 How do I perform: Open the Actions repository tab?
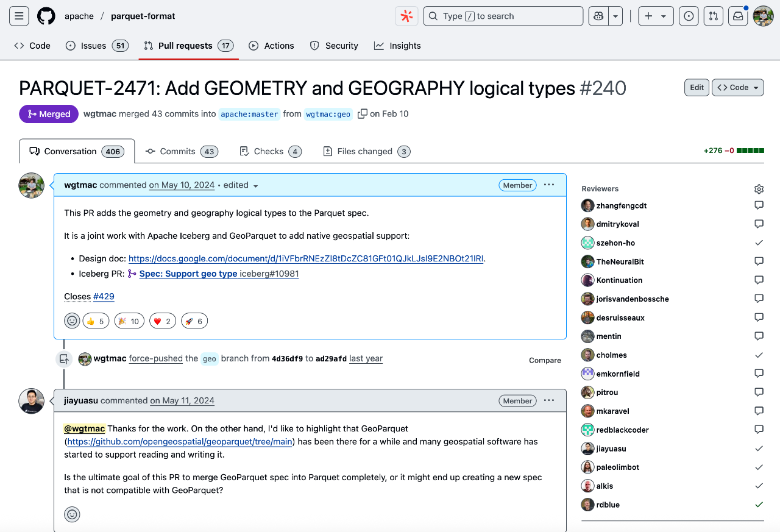tap(272, 46)
